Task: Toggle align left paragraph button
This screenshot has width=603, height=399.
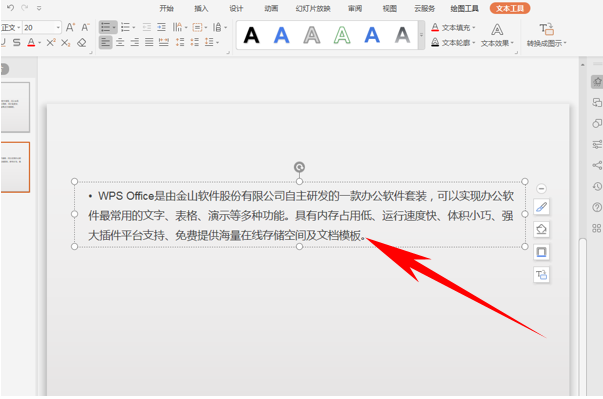Action: [x=105, y=42]
